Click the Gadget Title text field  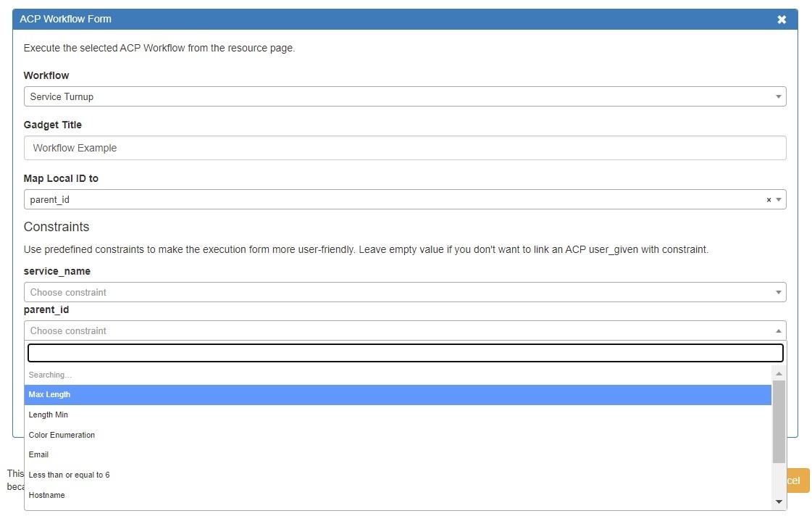[404, 149]
